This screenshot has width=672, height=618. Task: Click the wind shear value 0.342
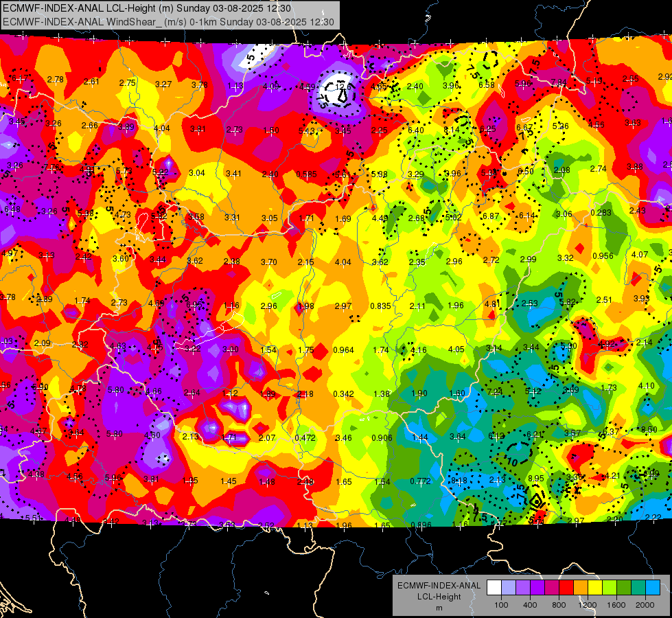coord(344,393)
